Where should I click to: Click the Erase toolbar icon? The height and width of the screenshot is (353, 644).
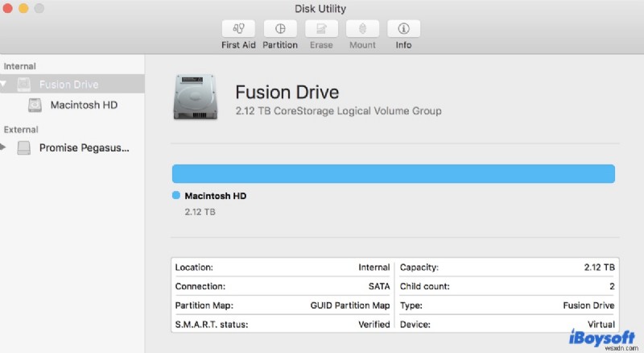tap(321, 29)
